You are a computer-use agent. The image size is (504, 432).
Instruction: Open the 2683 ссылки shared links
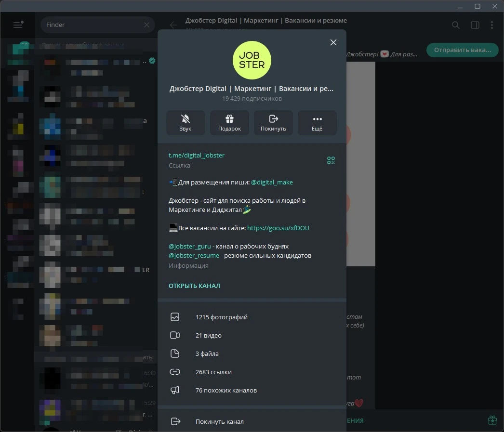252,372
